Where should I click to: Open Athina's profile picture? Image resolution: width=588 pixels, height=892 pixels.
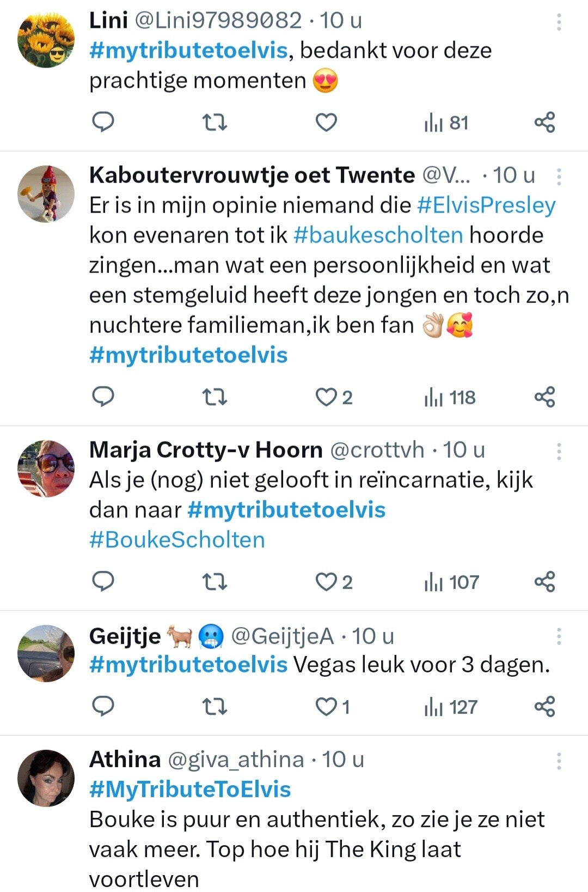46,778
